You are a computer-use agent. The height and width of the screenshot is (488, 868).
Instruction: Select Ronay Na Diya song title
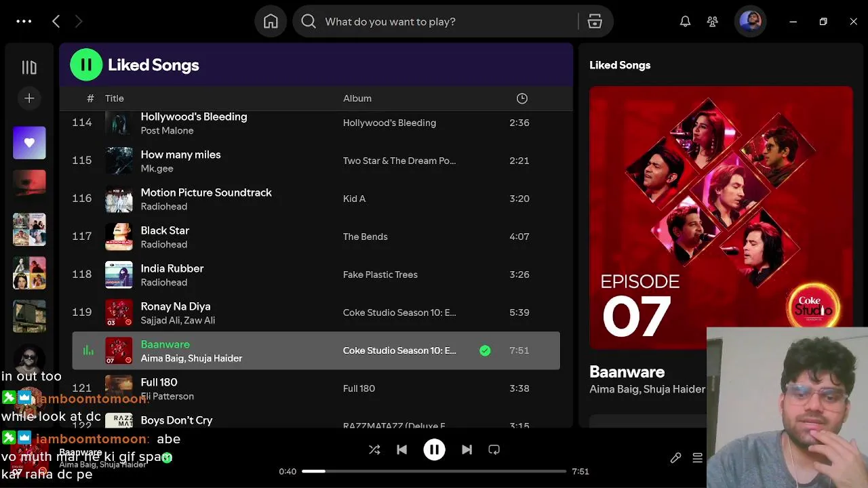tap(176, 306)
